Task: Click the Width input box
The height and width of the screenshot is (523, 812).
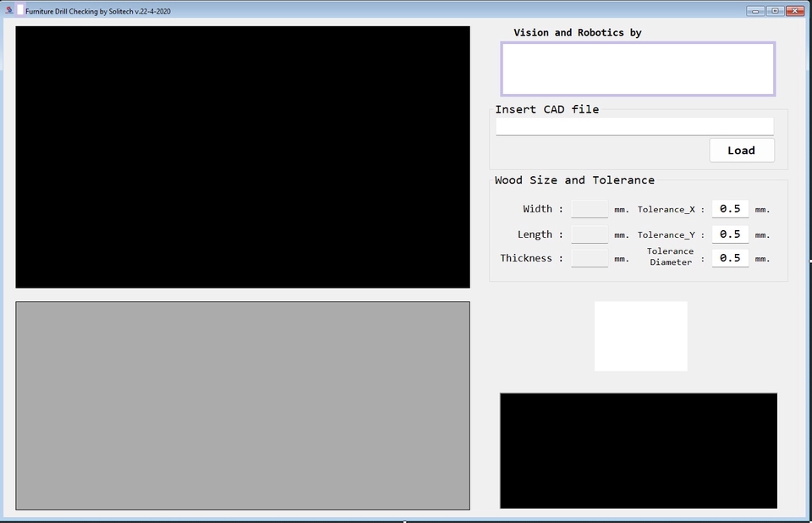Action: [588, 208]
